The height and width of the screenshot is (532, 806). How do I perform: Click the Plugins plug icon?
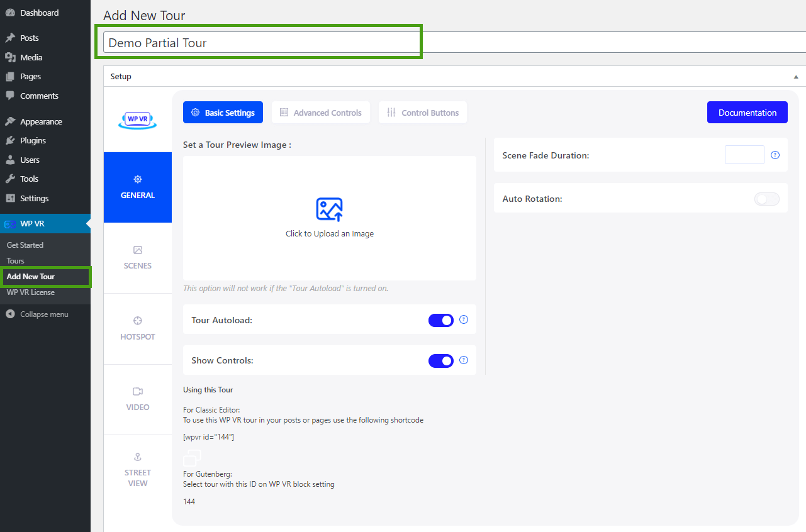tap(10, 140)
